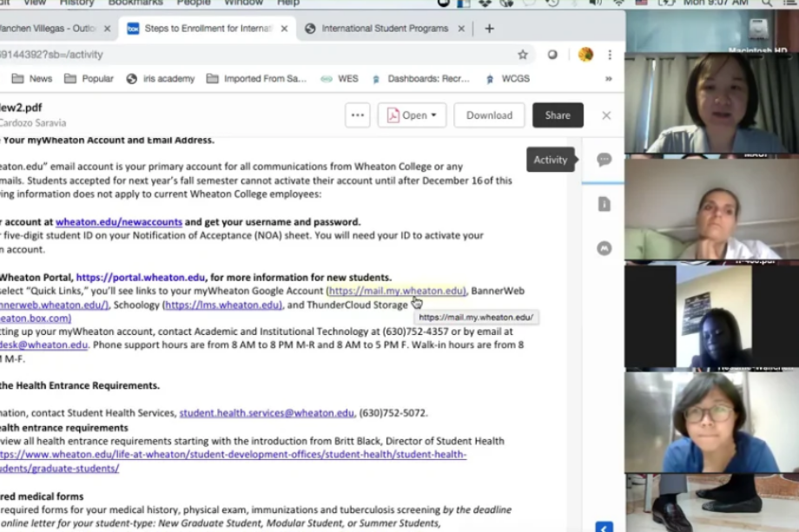The image size is (799, 532).
Task: Open the Chrome profile avatar
Action: pos(585,55)
